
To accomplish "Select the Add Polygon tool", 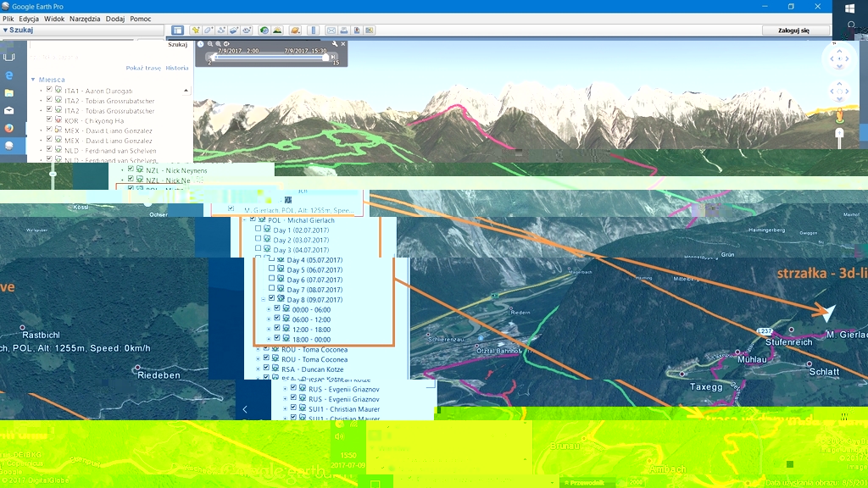I will (209, 30).
